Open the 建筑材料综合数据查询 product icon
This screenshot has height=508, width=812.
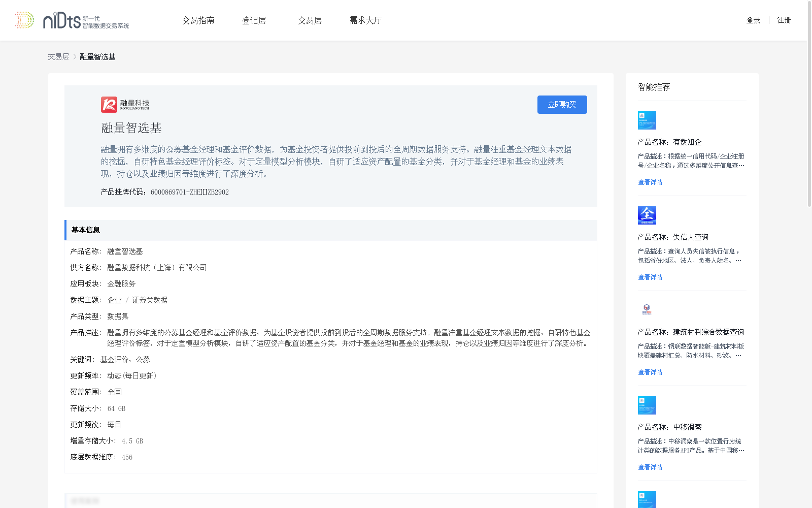[x=647, y=309]
